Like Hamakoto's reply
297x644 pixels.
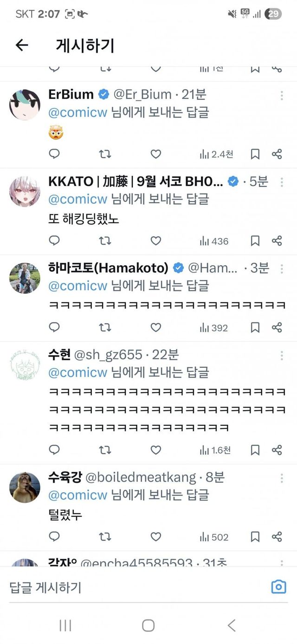tap(156, 328)
